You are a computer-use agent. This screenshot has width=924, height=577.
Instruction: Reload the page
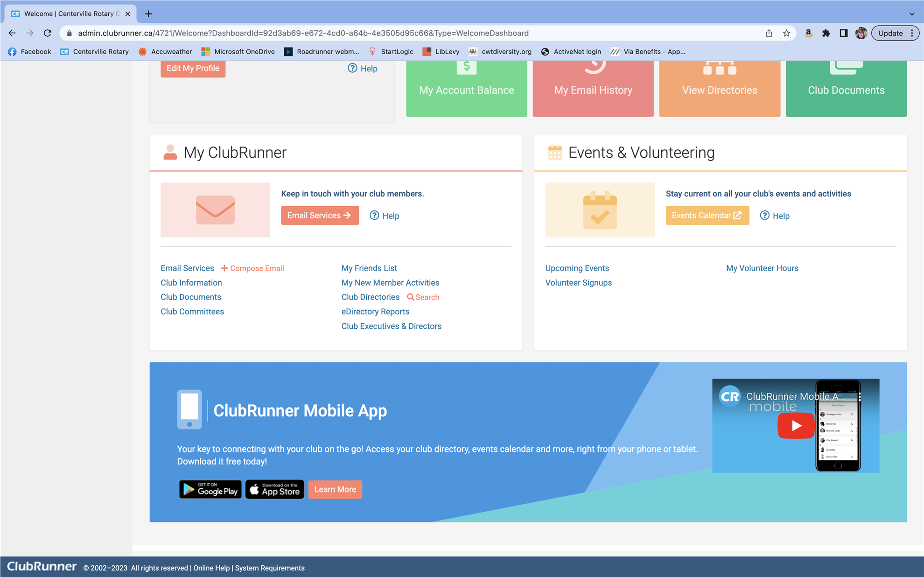tap(48, 33)
